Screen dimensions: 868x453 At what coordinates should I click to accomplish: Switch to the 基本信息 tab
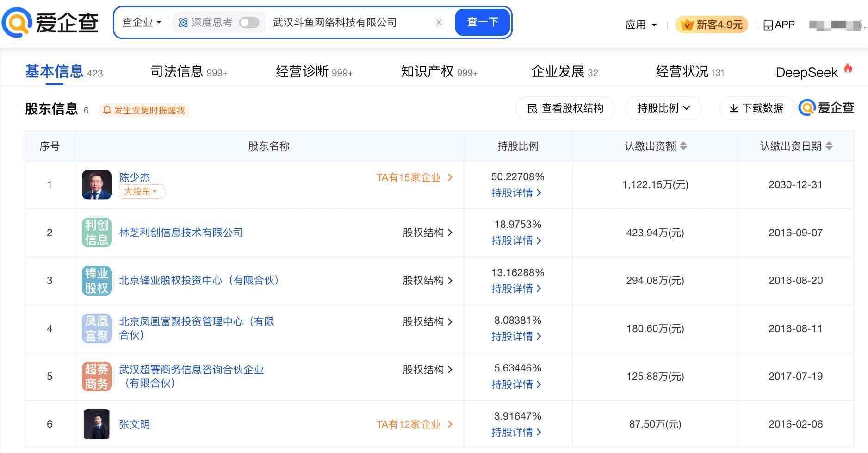coord(64,72)
